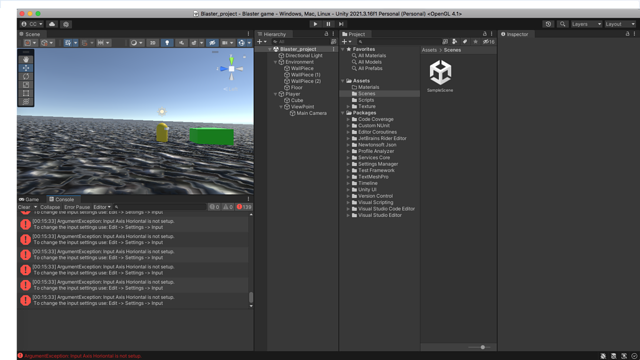The width and height of the screenshot is (640, 360).
Task: Save search to Favorites star icon
Action: (x=475, y=42)
